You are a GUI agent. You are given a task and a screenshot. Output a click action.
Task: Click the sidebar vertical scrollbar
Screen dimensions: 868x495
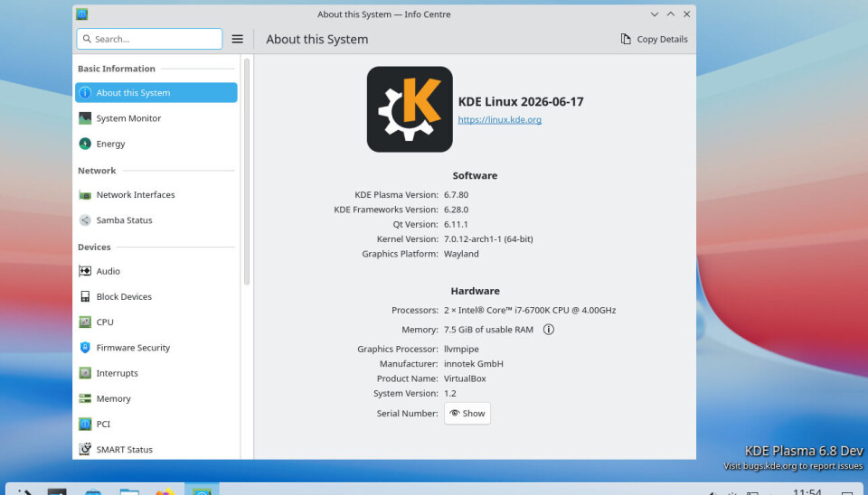pos(247,172)
